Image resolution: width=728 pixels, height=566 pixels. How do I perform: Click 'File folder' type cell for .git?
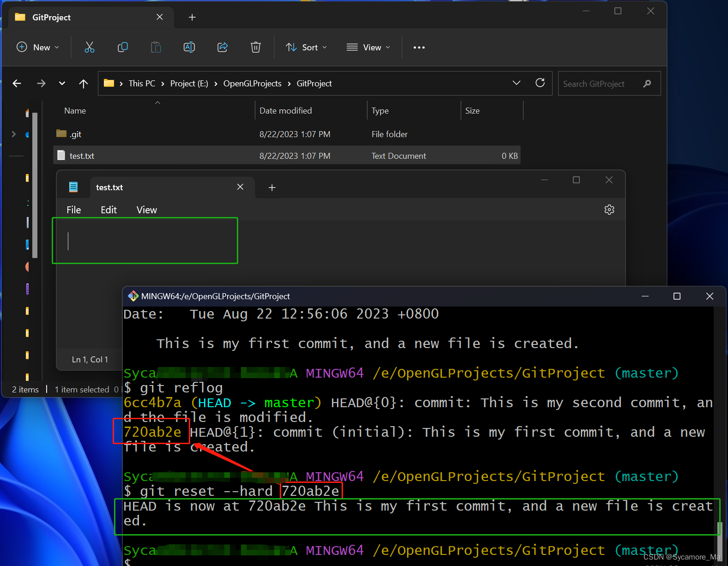coord(390,134)
